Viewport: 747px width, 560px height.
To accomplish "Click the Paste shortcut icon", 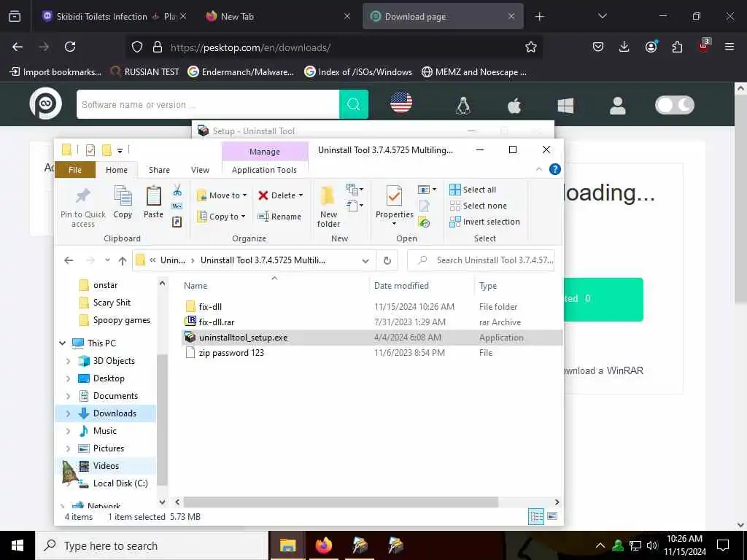I will coord(177,222).
